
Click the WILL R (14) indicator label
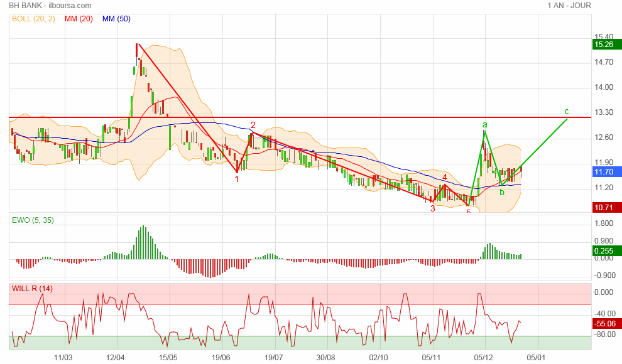click(x=32, y=288)
